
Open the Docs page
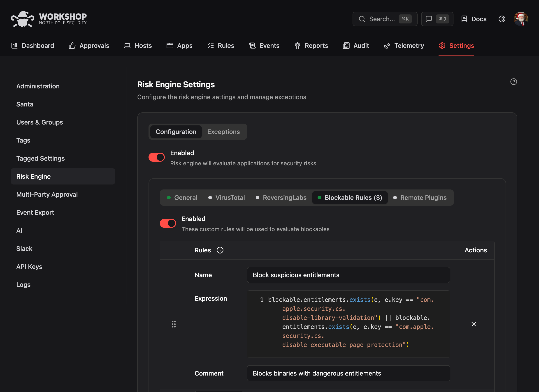(x=474, y=19)
